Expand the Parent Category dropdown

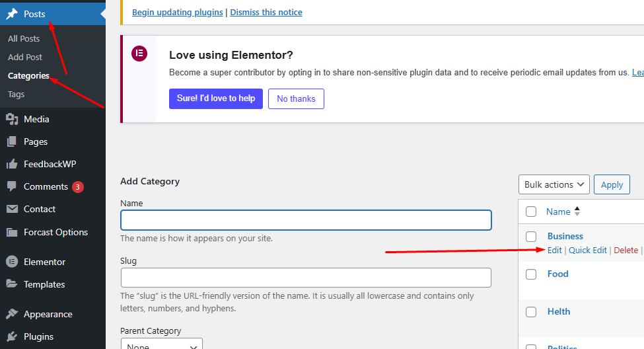click(161, 344)
